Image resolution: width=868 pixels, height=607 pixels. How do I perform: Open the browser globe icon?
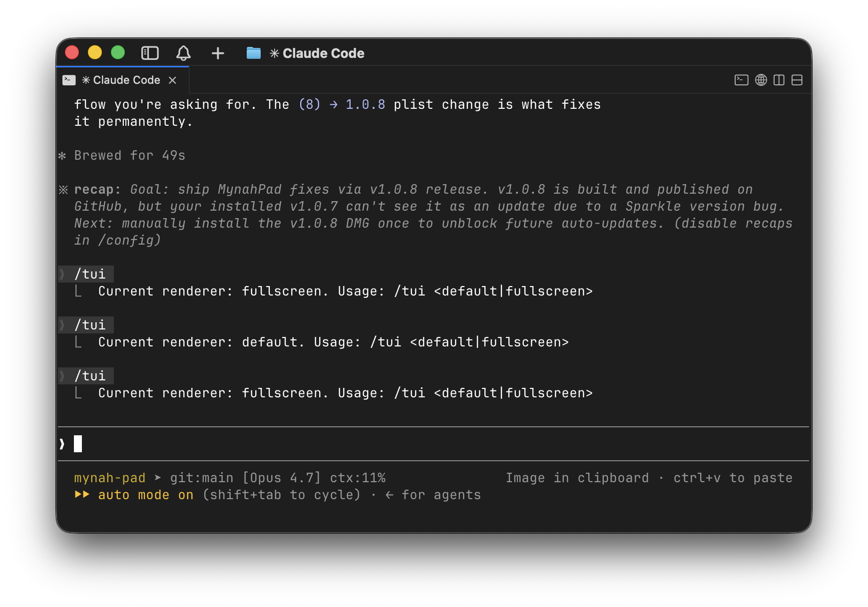[x=761, y=80]
